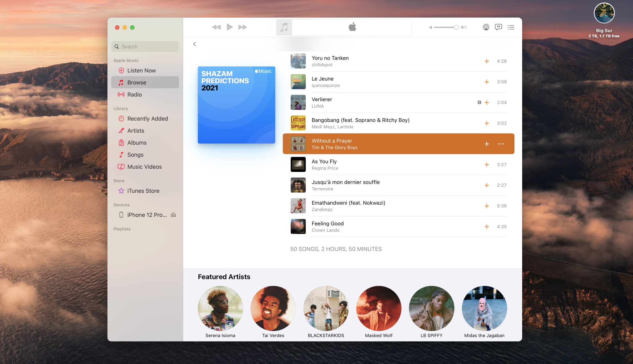Open featured artist Midas the Jagaban

484,308
